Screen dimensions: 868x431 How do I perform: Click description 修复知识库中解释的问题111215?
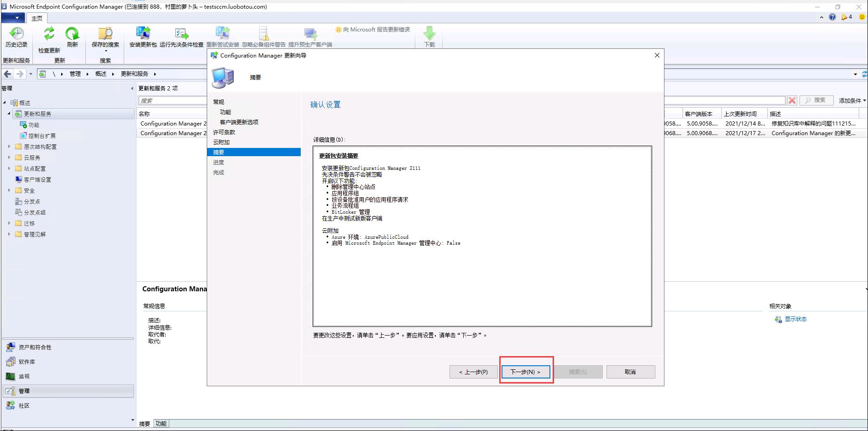814,124
